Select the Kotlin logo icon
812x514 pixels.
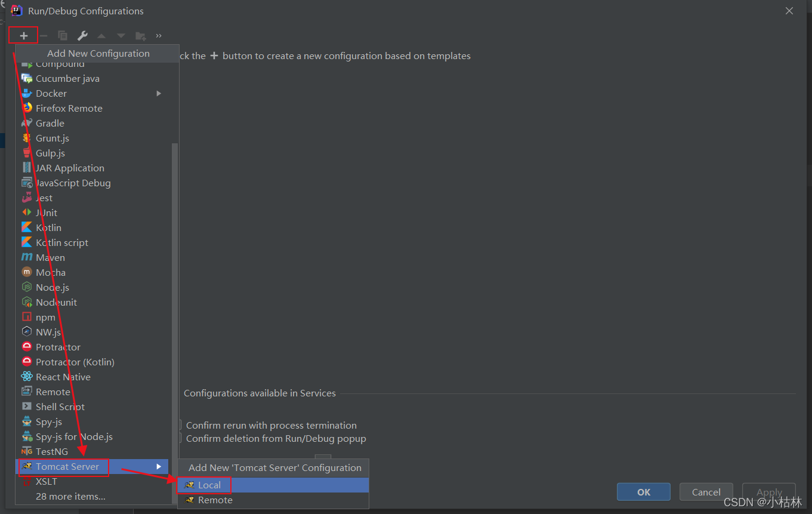point(27,227)
